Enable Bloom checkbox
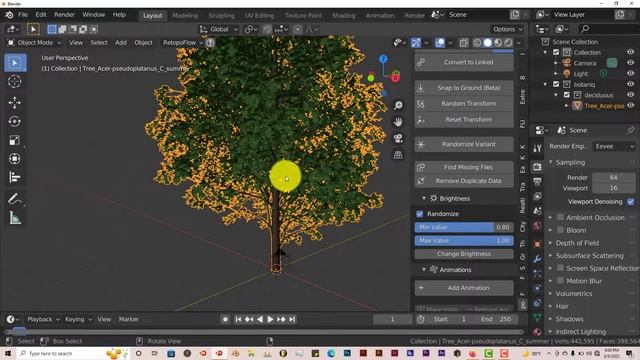The height and width of the screenshot is (360, 640). (x=560, y=230)
